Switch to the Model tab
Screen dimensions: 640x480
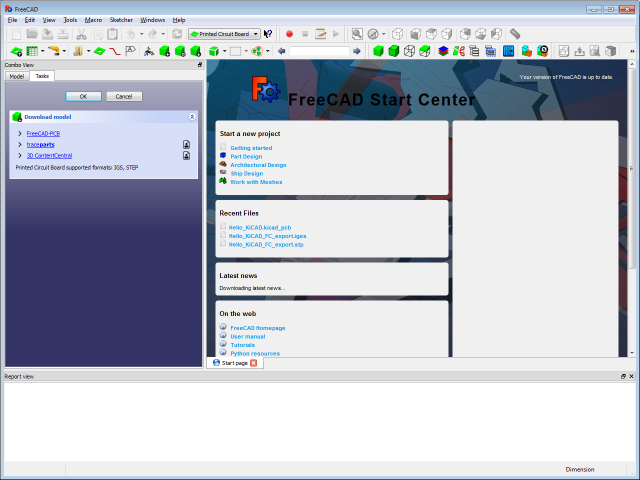pos(17,76)
